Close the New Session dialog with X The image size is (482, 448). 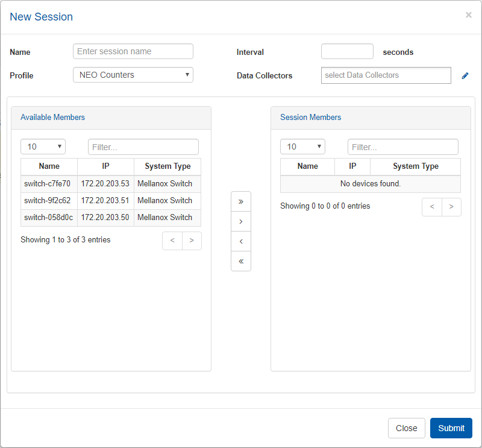pyautogui.click(x=468, y=15)
